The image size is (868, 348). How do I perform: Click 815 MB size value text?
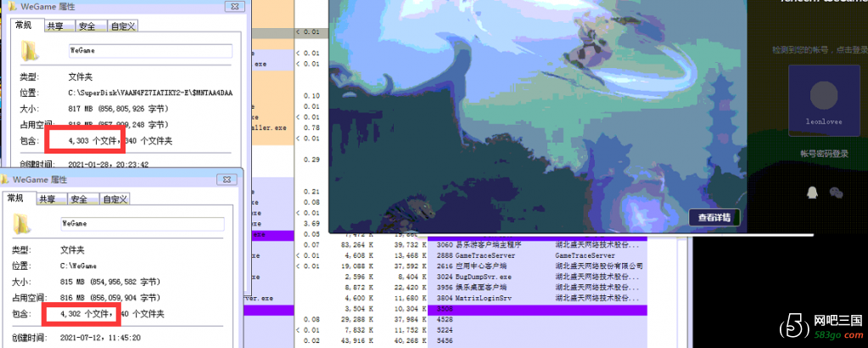pyautogui.click(x=110, y=282)
